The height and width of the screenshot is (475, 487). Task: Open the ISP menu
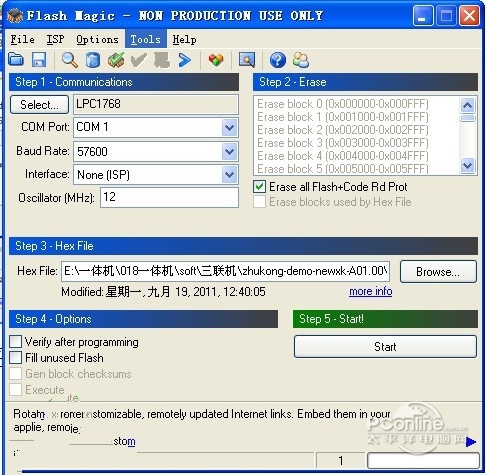pyautogui.click(x=55, y=39)
